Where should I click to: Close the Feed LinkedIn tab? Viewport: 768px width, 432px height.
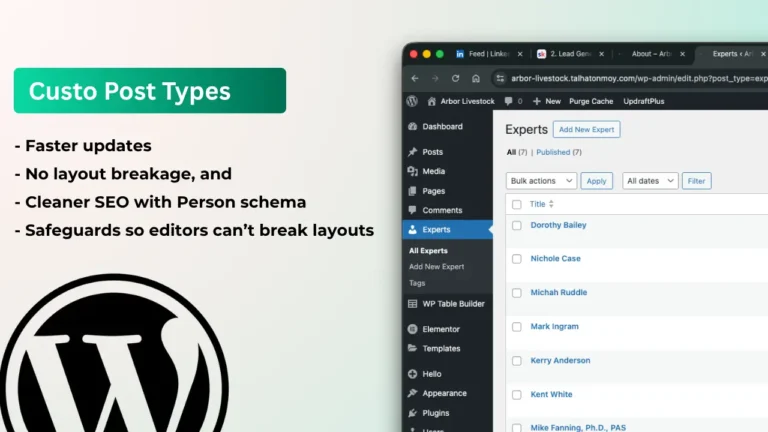click(x=520, y=54)
